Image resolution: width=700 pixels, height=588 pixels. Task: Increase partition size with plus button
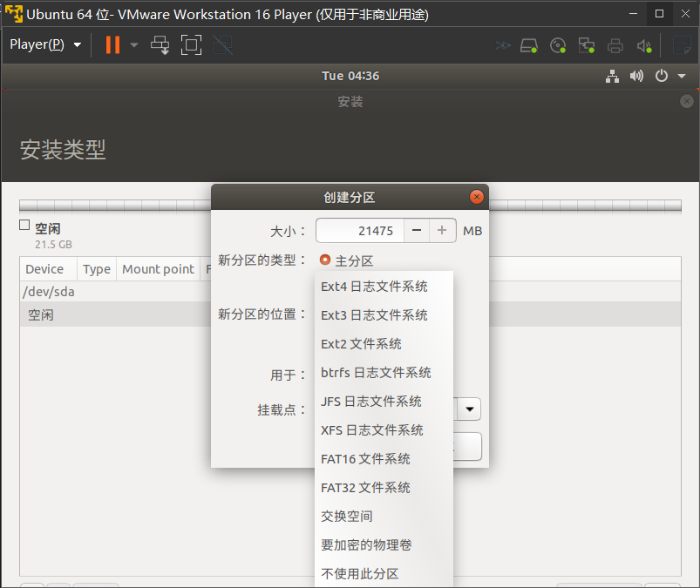(443, 231)
